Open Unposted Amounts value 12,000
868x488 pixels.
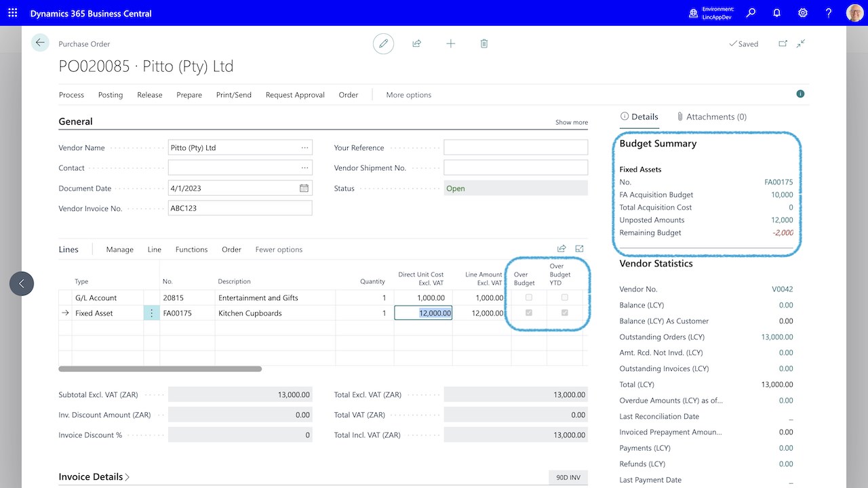(782, 220)
